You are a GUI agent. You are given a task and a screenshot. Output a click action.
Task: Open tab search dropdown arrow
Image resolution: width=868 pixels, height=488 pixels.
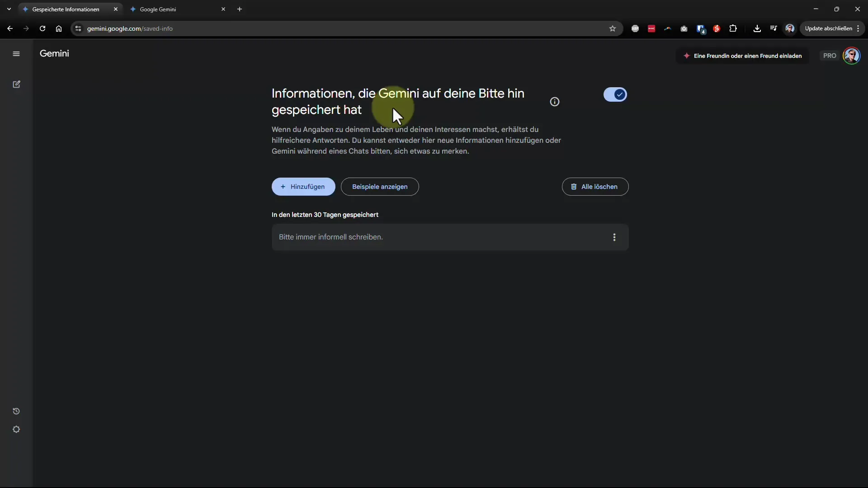tap(9, 9)
